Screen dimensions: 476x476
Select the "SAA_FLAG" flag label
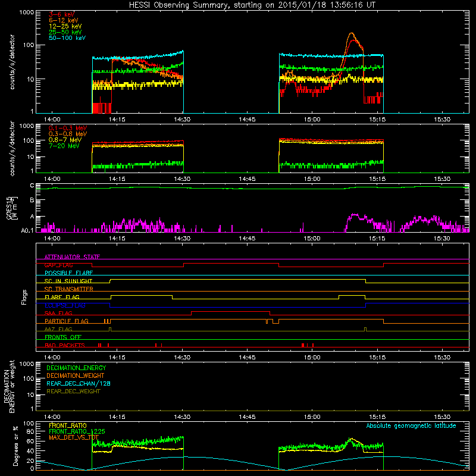point(58,314)
